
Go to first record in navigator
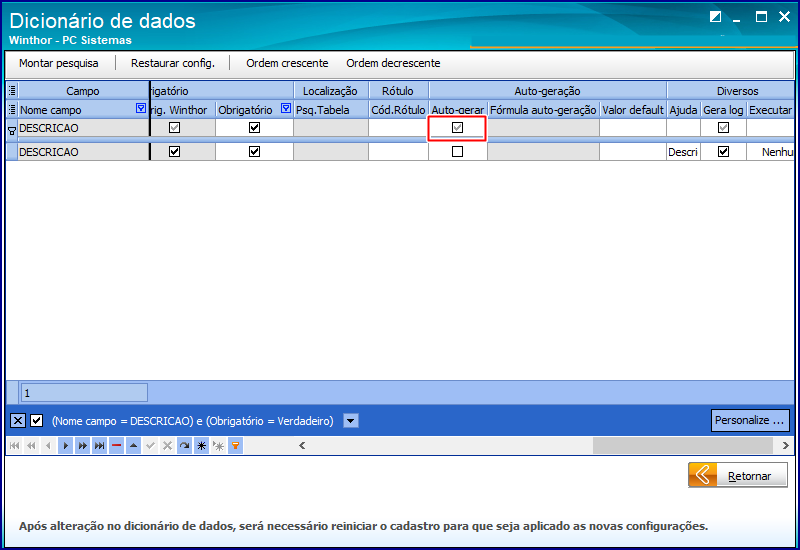click(x=14, y=446)
